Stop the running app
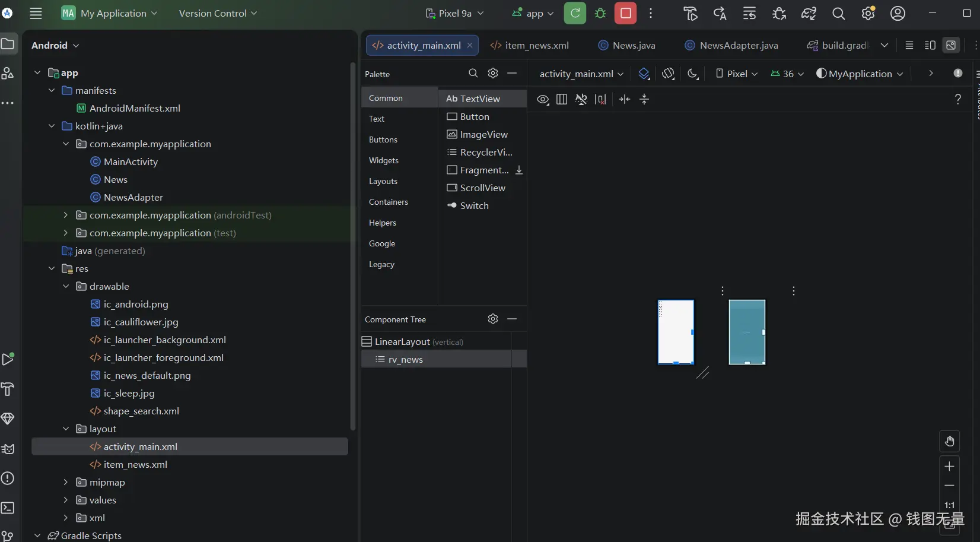980x542 pixels. (625, 13)
